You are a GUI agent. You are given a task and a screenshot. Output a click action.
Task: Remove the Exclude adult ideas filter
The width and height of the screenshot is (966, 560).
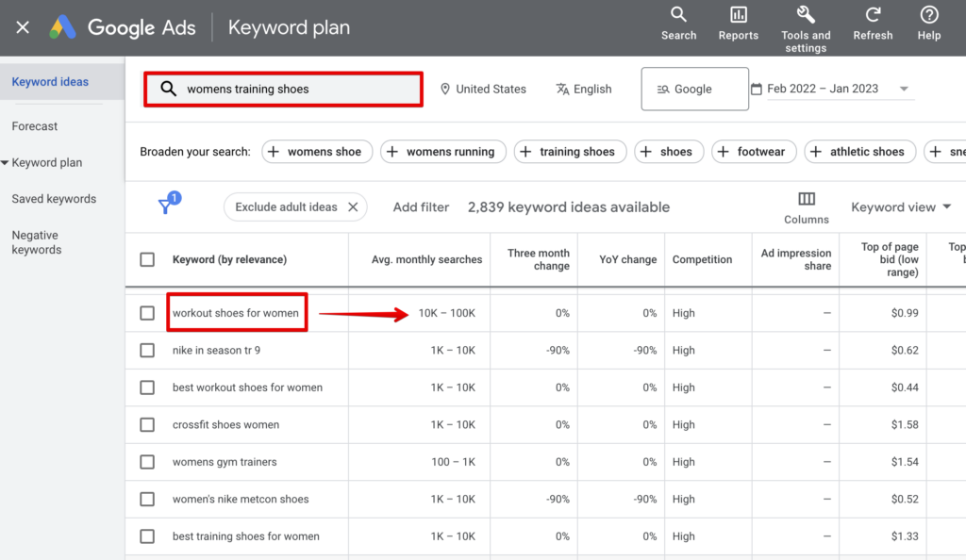coord(353,206)
